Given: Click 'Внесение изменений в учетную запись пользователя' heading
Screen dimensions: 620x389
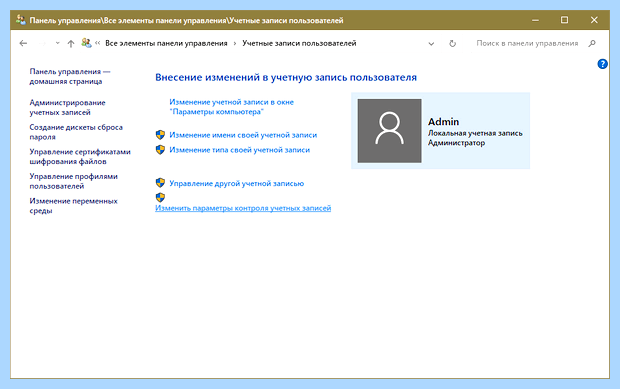Looking at the screenshot, I should [286, 77].
